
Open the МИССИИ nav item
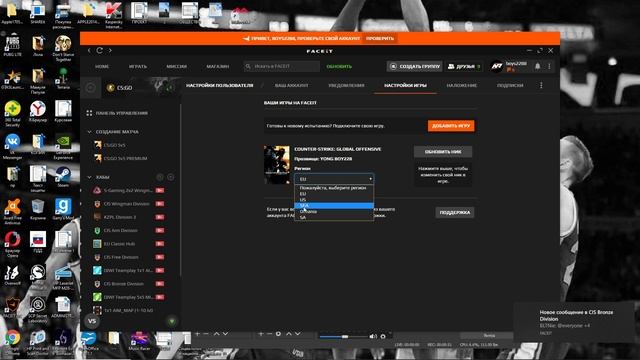coord(176,67)
